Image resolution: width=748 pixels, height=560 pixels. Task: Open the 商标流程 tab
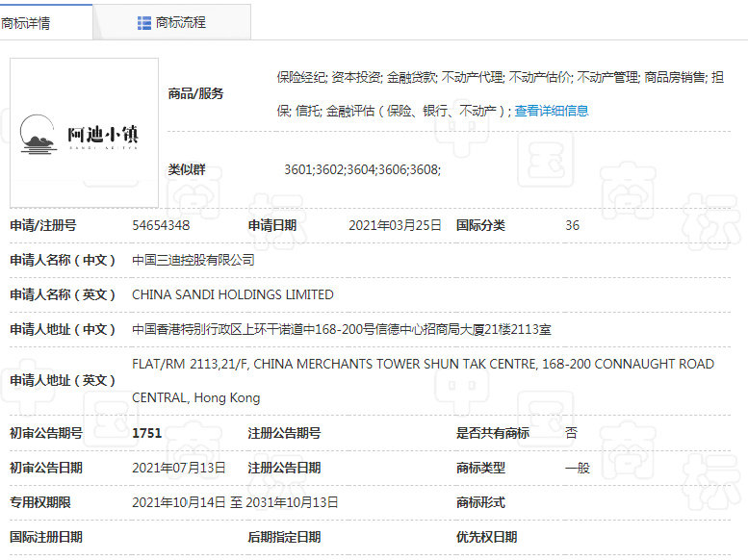click(180, 22)
